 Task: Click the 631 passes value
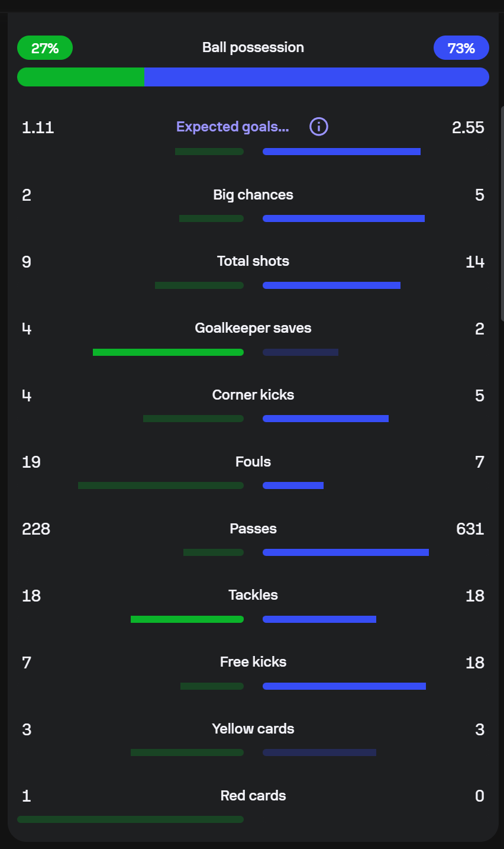pyautogui.click(x=470, y=529)
